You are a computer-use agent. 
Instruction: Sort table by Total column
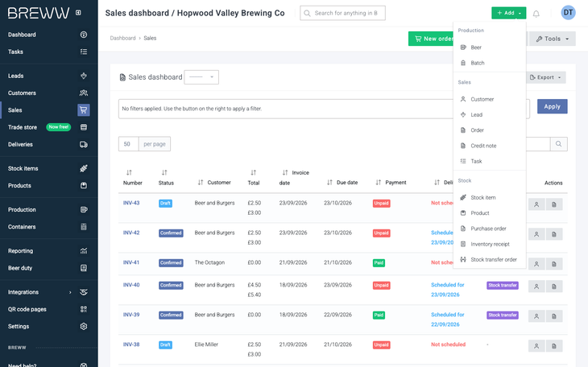point(254,178)
